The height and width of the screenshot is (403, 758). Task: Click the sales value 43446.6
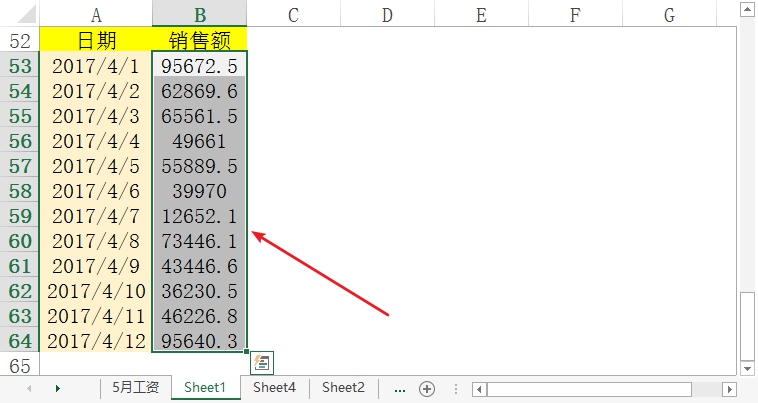coord(200,266)
